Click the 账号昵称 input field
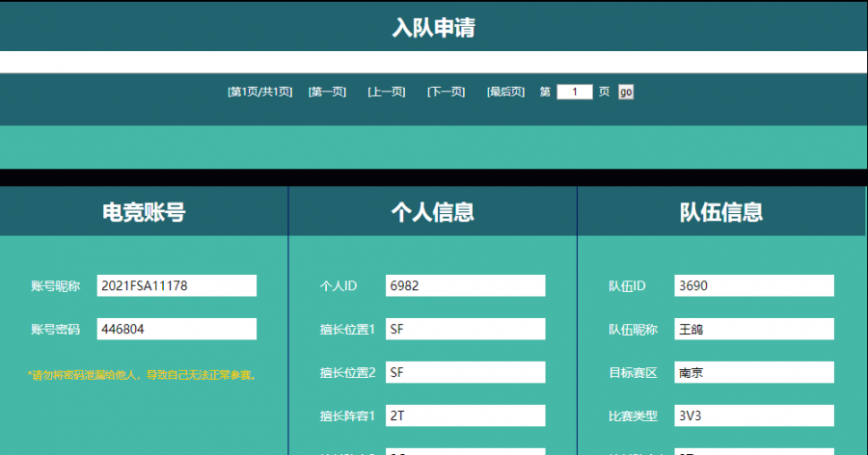 point(176,285)
